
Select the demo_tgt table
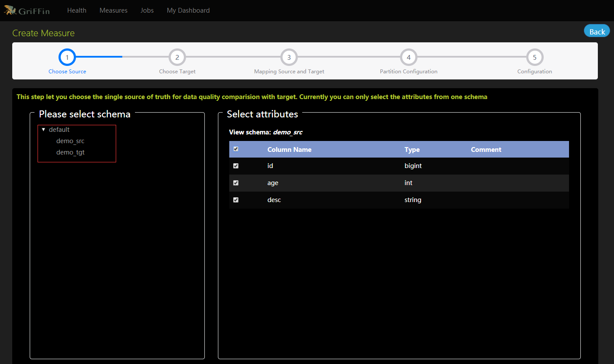70,152
